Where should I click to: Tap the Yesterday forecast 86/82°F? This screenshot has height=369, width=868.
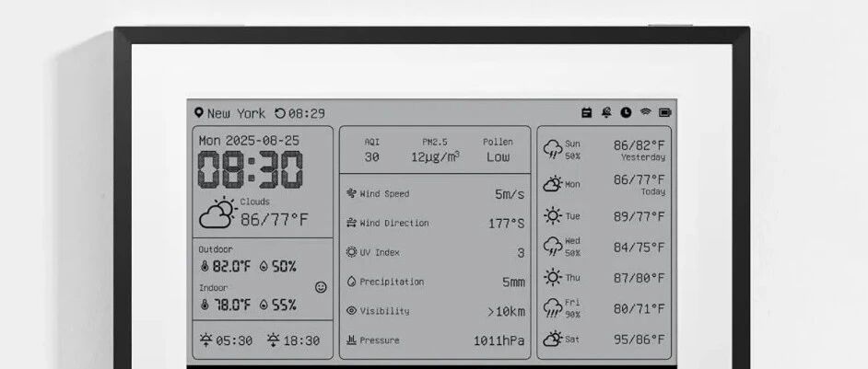[639, 145]
